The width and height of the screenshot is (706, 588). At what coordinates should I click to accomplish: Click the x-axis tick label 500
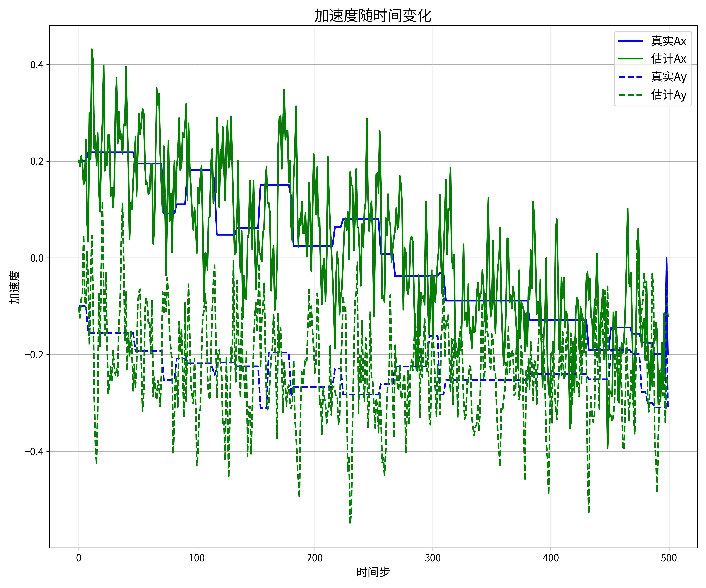tap(669, 558)
